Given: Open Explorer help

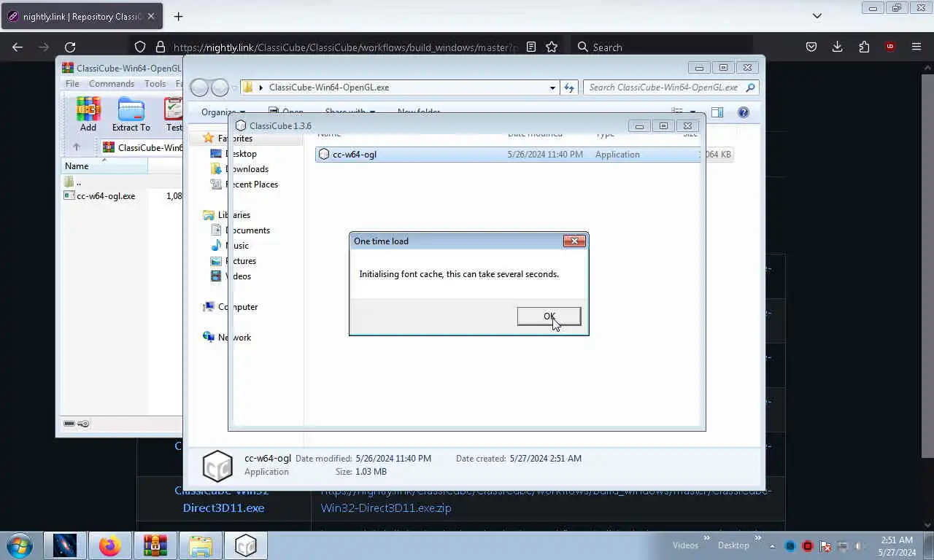Looking at the screenshot, I should point(743,112).
